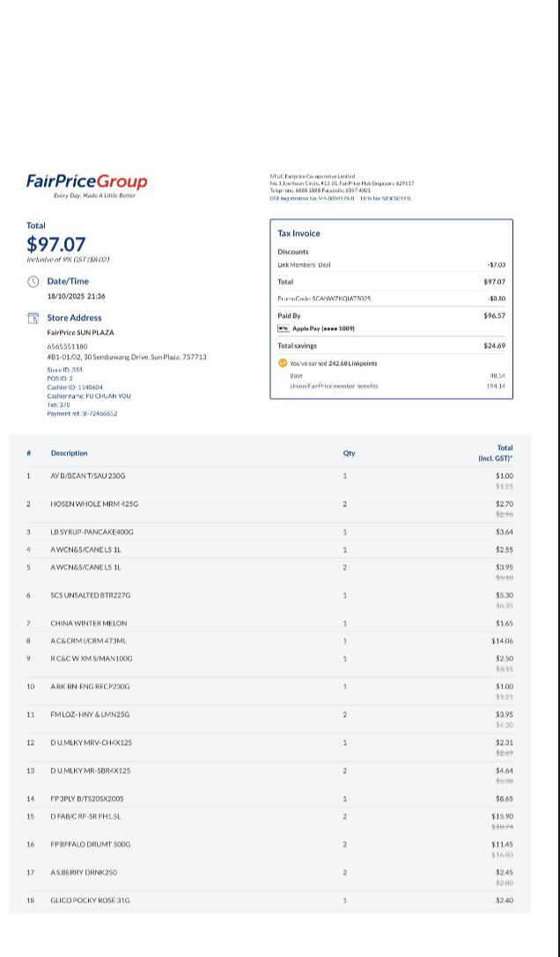The image size is (560, 957).
Task: Click the 'Total (Incl. GST)' column header
Action: point(496,453)
